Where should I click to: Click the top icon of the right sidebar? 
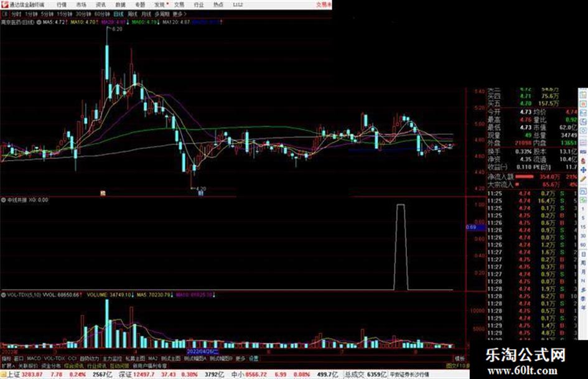tap(583, 94)
